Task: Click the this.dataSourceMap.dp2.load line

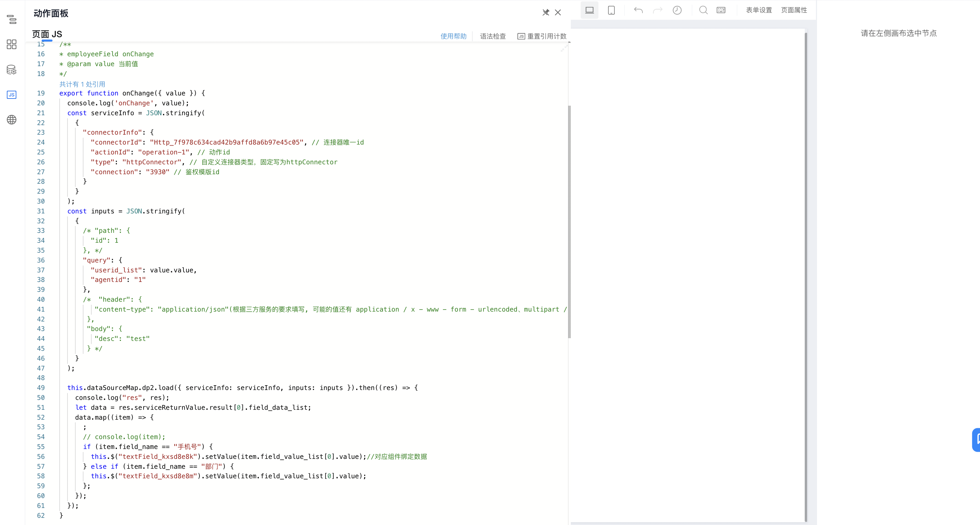Action: (x=242, y=388)
